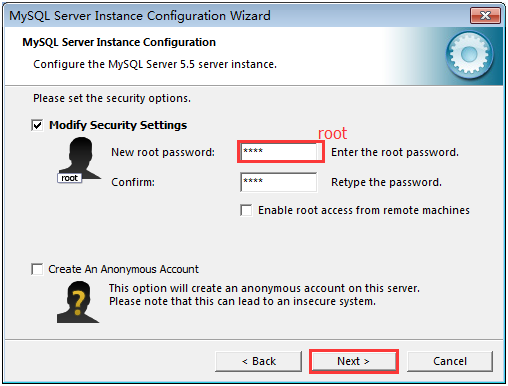Click the wizard title bar text
508x386 pixels.
click(x=140, y=16)
